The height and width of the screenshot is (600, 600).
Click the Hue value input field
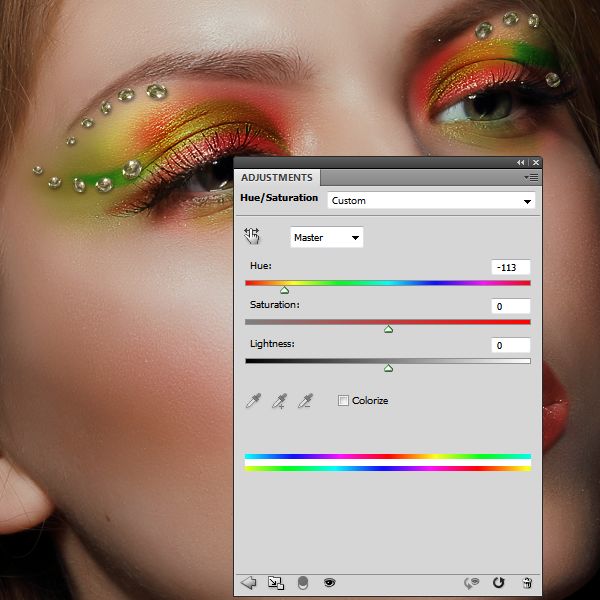510,267
